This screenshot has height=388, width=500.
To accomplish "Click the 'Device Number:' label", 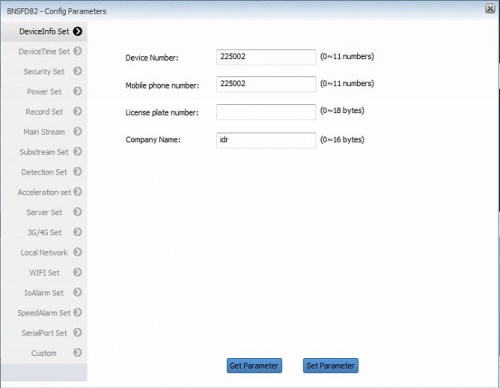I will click(x=152, y=58).
